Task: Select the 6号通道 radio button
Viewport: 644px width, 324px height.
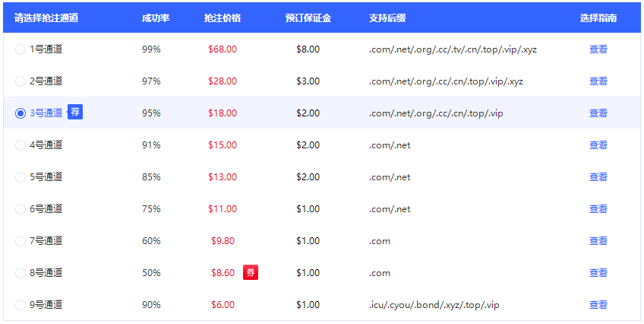Action: pyautogui.click(x=21, y=209)
